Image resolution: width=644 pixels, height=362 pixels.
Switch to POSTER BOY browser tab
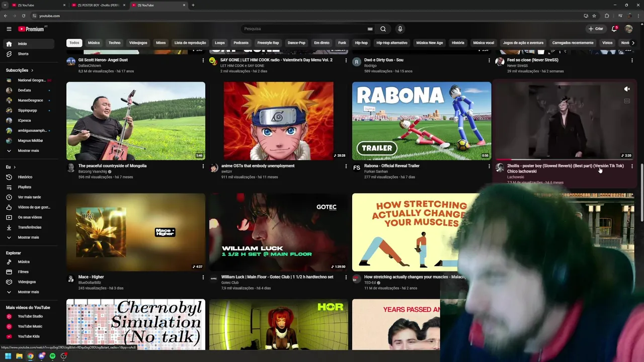[99, 5]
